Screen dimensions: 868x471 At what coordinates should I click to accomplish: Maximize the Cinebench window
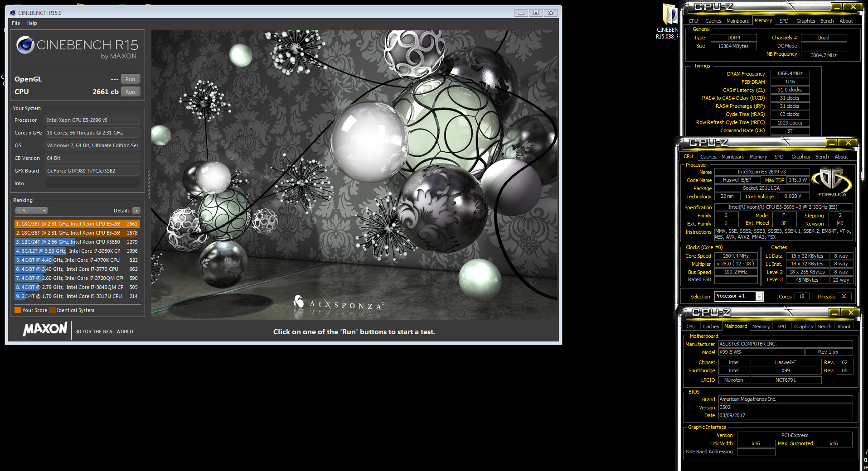coord(536,13)
